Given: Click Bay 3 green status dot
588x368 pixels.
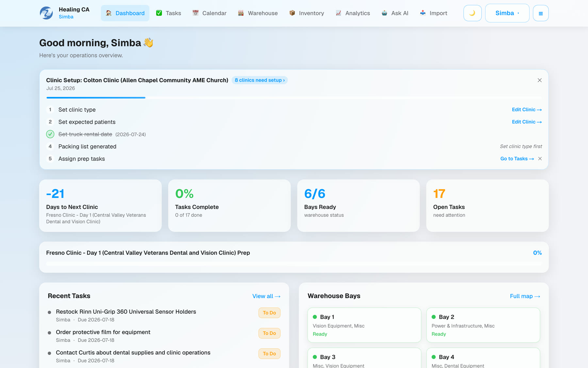Looking at the screenshot, I should tap(315, 357).
